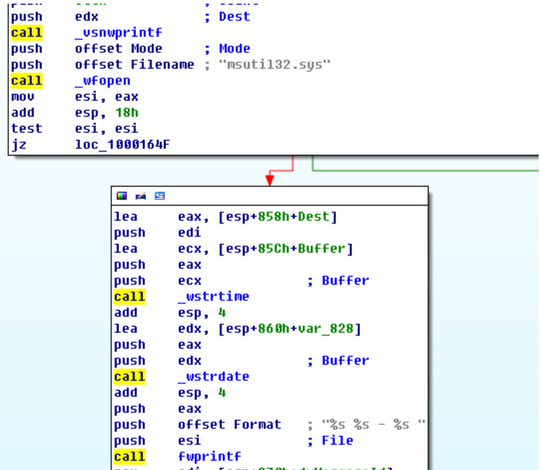Click the lower node title bar

coord(270,196)
